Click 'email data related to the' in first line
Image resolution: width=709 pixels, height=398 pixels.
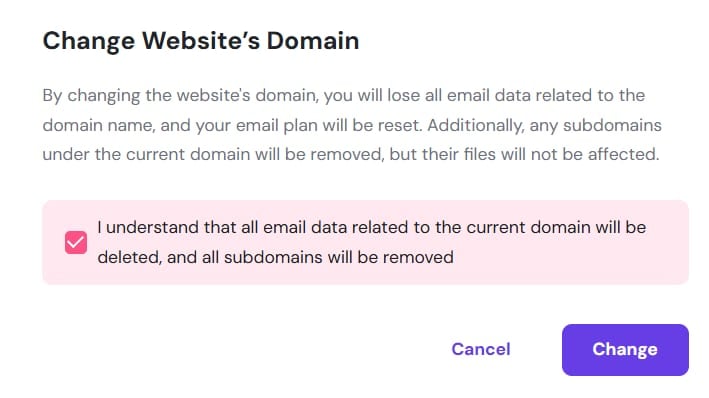[546, 95]
